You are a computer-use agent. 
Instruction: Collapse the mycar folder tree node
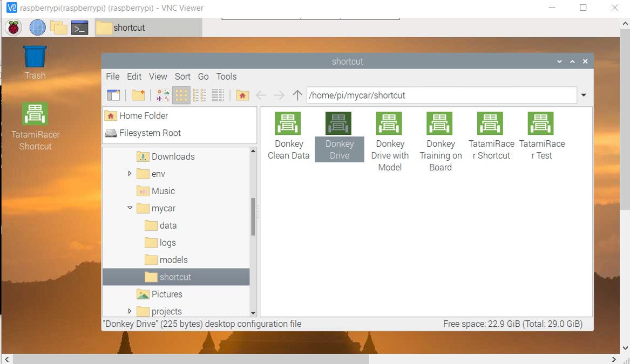coord(130,208)
